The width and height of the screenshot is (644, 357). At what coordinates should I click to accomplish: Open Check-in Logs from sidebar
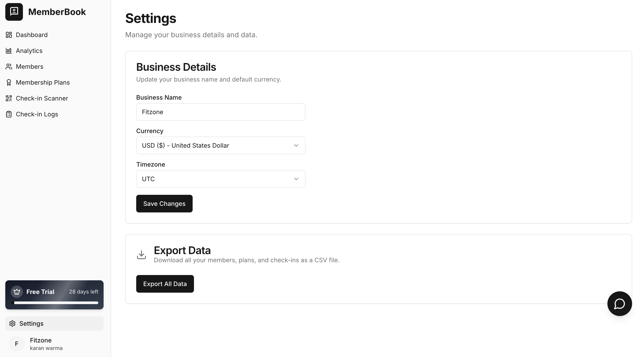37,114
